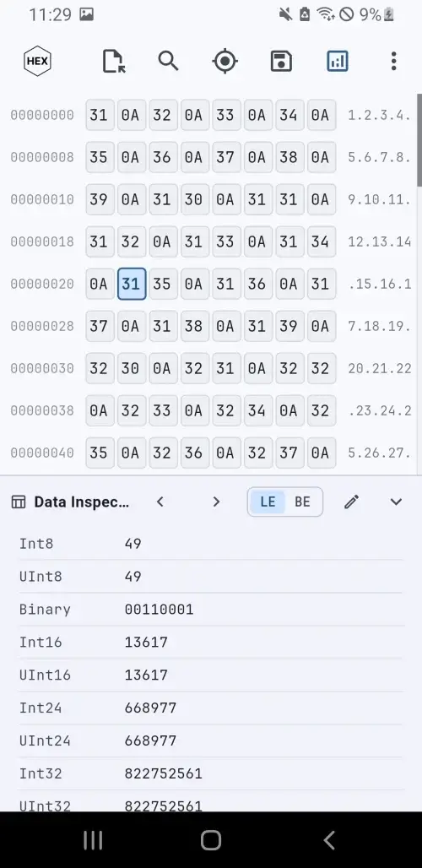
Task: Tap the Android home navigation button
Action: (x=211, y=840)
